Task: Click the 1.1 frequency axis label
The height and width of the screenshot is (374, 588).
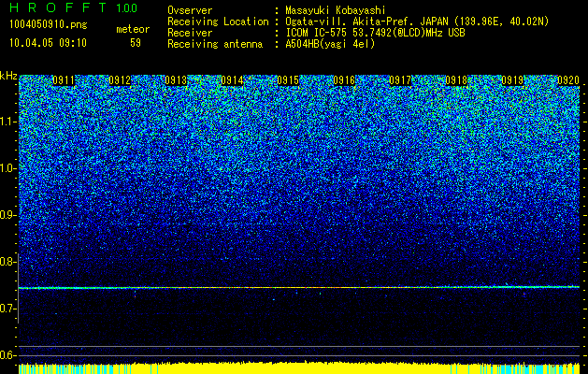Action: point(7,122)
